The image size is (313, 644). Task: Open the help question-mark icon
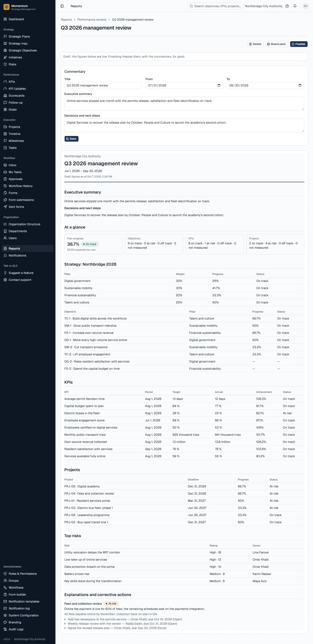pyautogui.click(x=287, y=6)
